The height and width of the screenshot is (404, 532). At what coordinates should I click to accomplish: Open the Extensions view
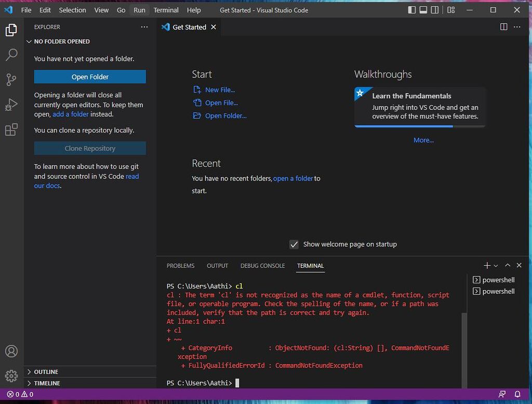coord(11,129)
